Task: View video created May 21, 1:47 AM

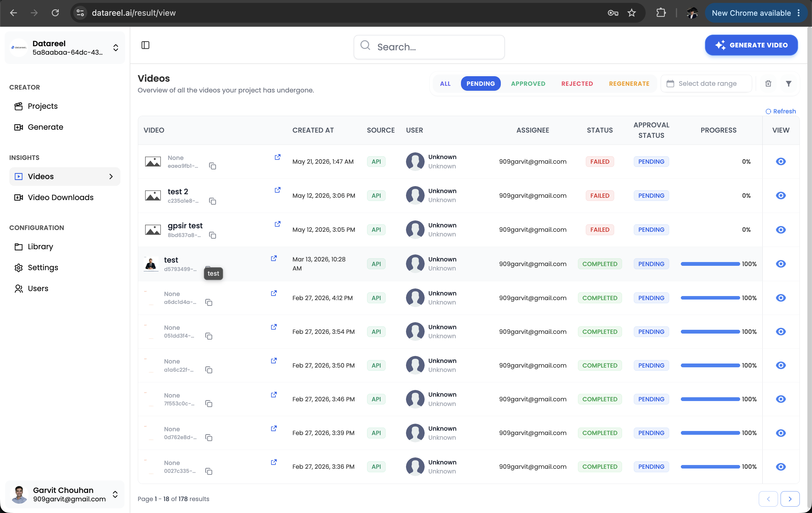Action: pyautogui.click(x=781, y=162)
